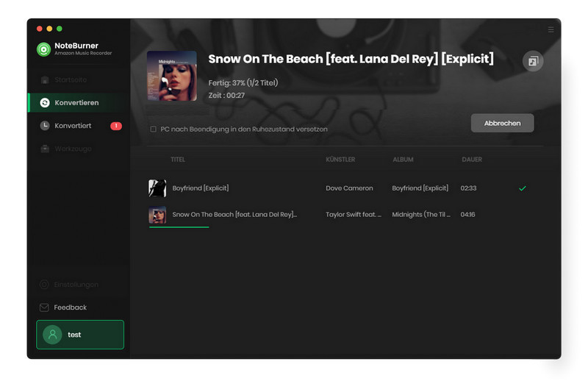The width and height of the screenshot is (588, 381).
Task: Open the Konvertiert history tab
Action: click(78, 126)
